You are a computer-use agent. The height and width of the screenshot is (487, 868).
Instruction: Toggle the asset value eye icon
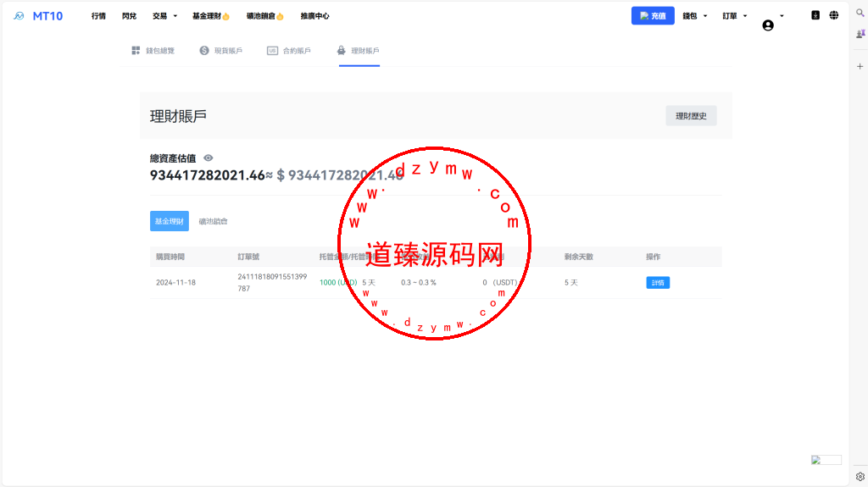click(209, 158)
